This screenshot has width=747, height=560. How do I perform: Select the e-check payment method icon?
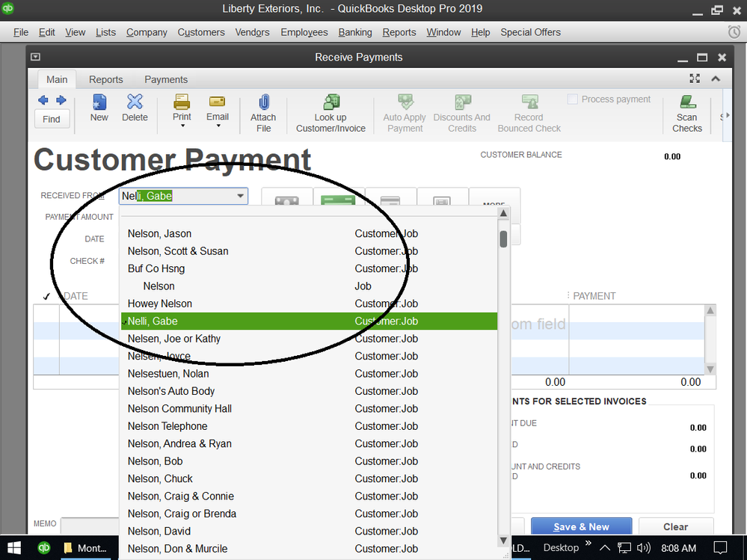pyautogui.click(x=442, y=200)
